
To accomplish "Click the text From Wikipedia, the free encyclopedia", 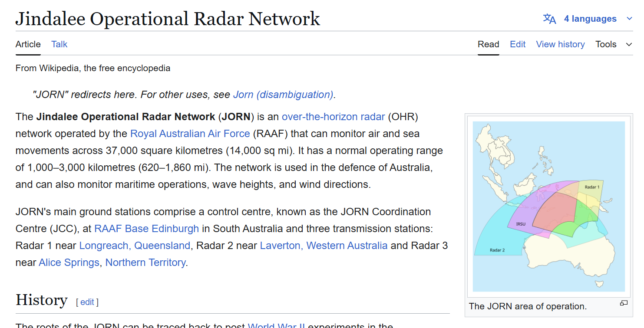I will 93,68.
